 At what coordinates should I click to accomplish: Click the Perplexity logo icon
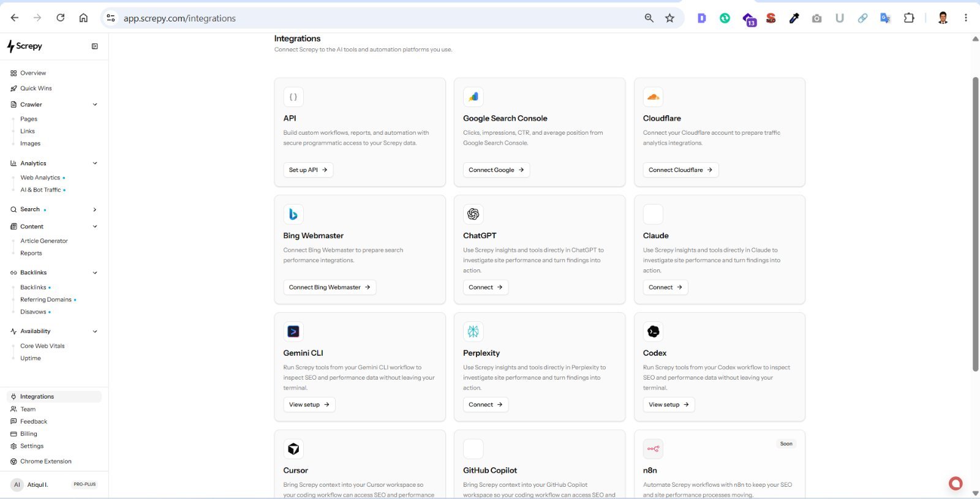point(473,331)
